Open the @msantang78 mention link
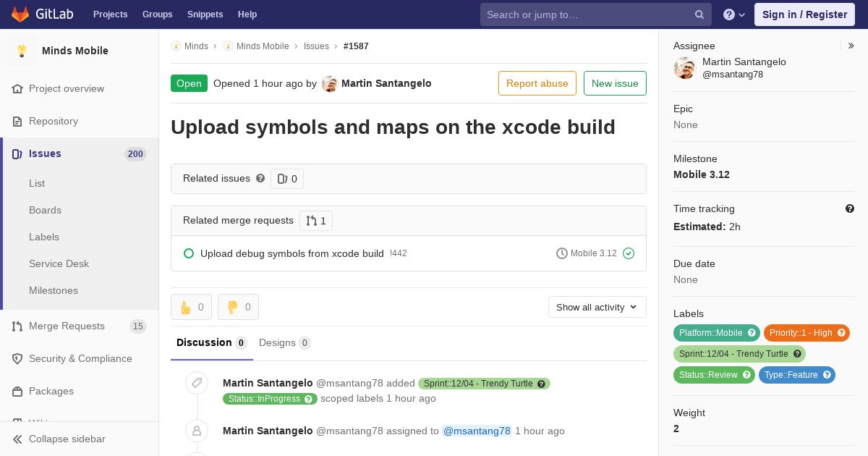868x456 pixels. click(477, 431)
